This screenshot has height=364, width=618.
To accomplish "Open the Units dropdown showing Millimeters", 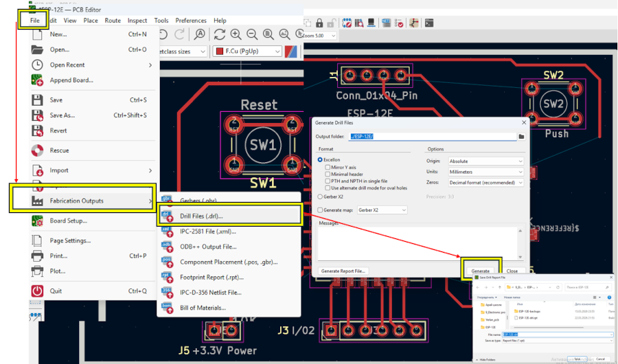I will [486, 172].
